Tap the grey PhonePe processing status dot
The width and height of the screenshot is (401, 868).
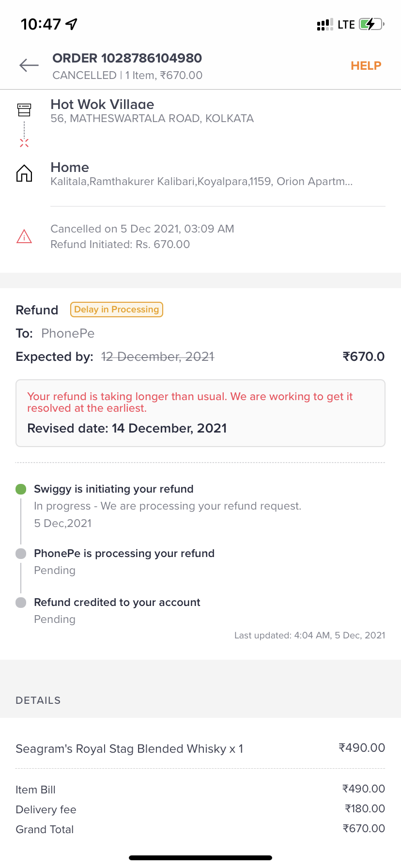point(21,554)
